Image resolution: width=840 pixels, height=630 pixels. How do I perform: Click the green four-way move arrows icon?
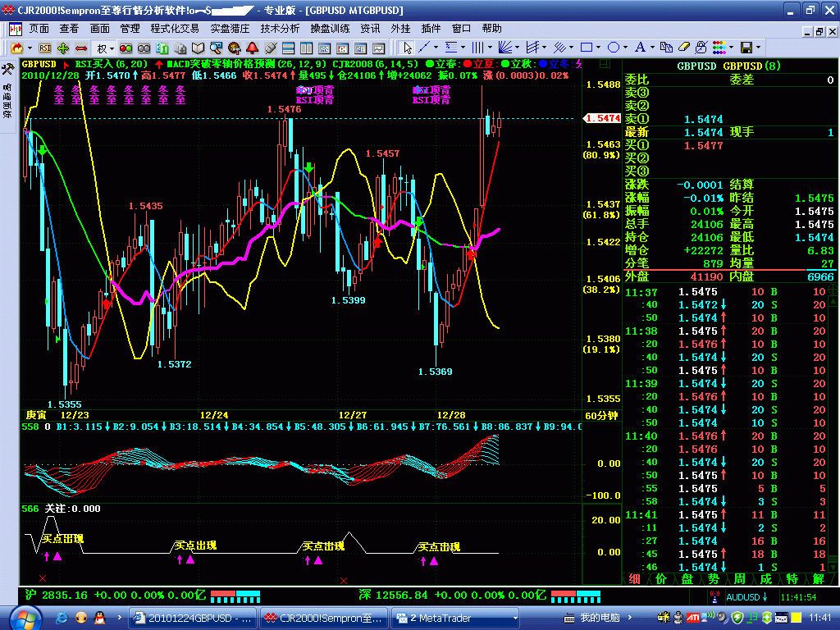pos(63,48)
